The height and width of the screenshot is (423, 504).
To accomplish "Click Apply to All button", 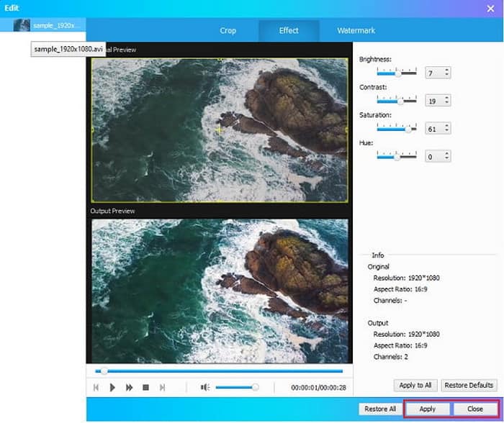I will pos(415,385).
